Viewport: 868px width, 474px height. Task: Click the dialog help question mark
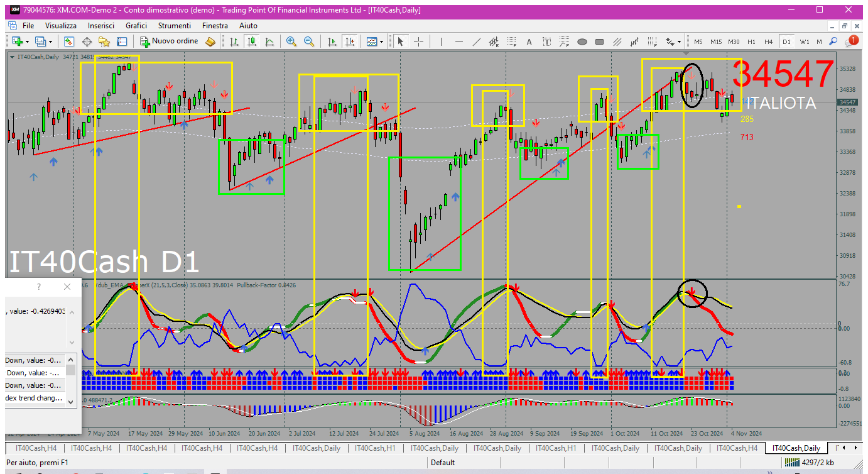tap(39, 287)
